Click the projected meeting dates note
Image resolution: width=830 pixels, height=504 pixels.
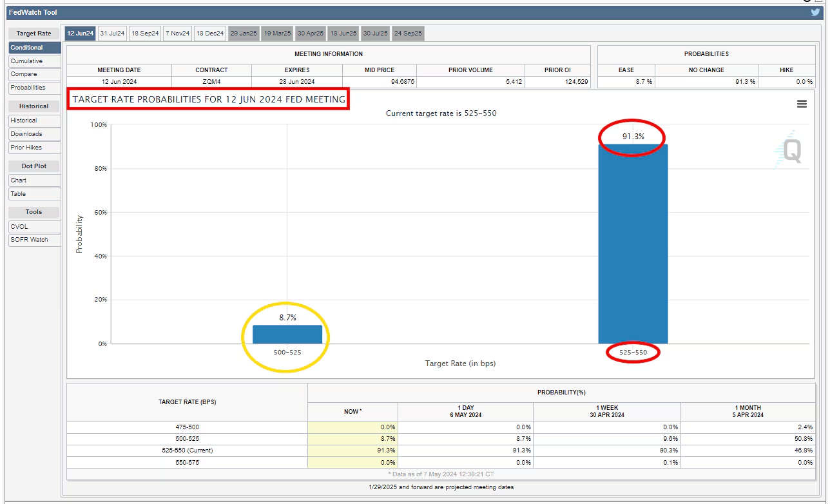(441, 487)
